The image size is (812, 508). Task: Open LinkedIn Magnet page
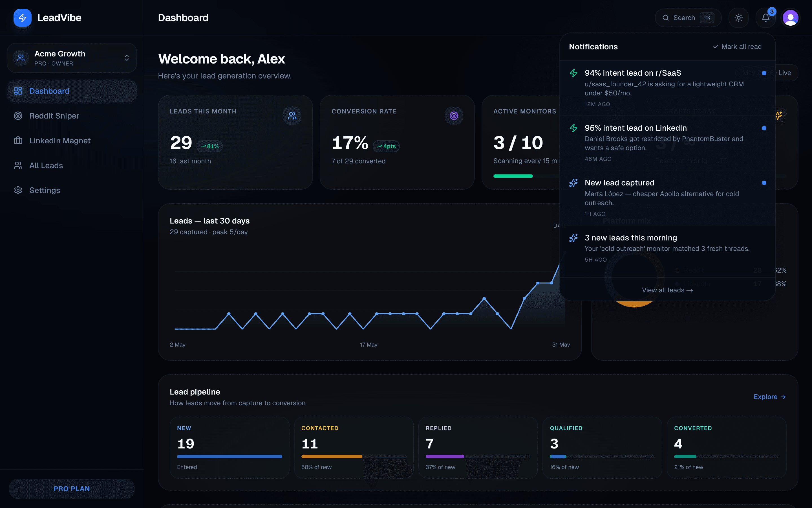tap(72, 141)
